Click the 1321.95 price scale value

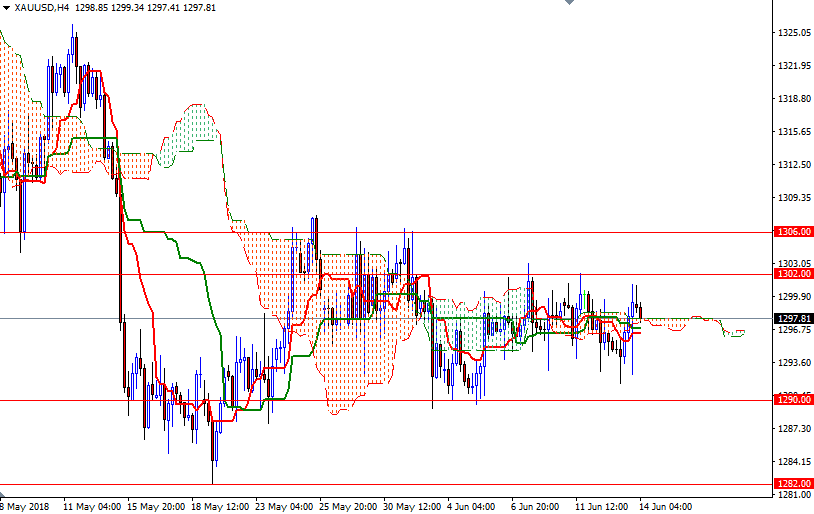click(x=794, y=65)
